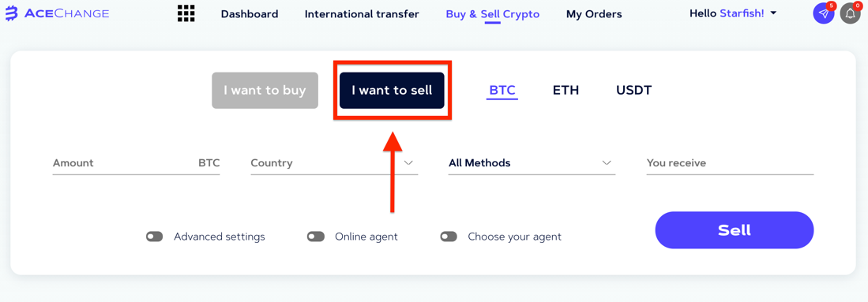Screen dimensions: 868x302
Task: Switch to the USDT tab
Action: tap(634, 90)
